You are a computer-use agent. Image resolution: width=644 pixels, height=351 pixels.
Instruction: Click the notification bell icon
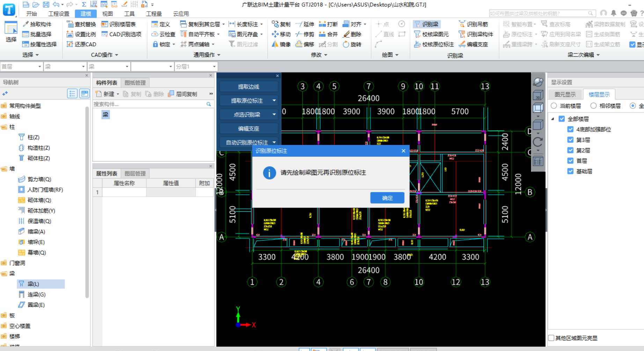pyautogui.click(x=614, y=13)
